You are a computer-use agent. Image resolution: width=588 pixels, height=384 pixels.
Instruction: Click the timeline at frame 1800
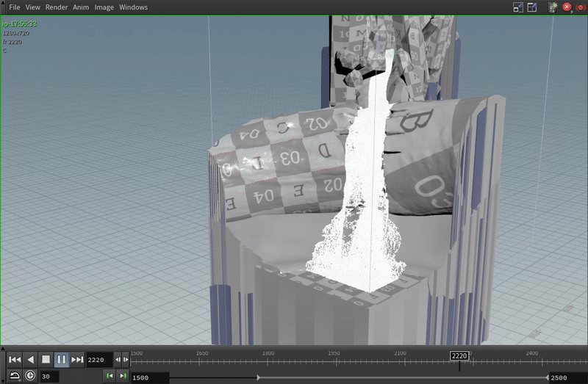268,361
